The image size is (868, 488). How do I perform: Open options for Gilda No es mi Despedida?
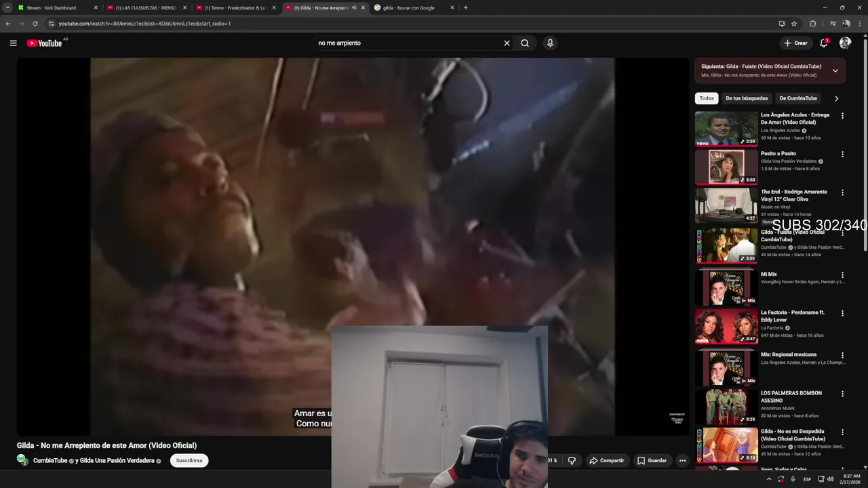click(842, 432)
